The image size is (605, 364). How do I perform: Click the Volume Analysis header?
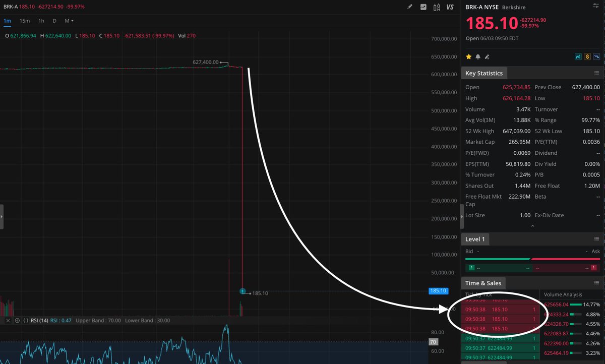(x=563, y=294)
